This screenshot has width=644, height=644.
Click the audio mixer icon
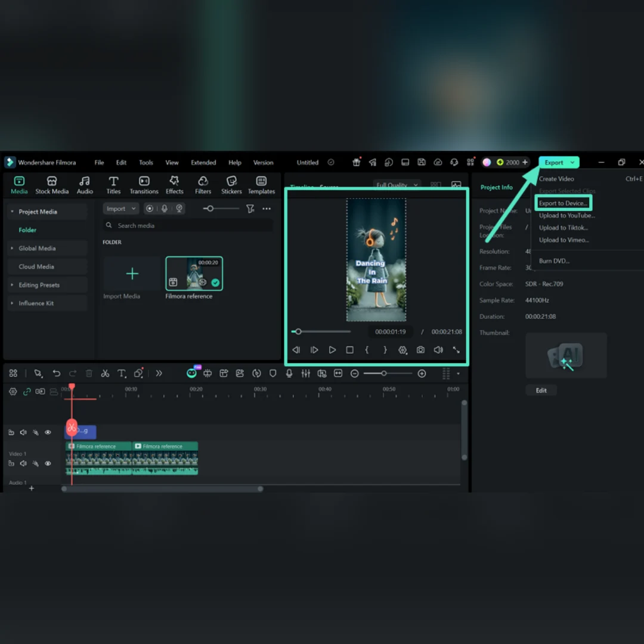pos(305,374)
